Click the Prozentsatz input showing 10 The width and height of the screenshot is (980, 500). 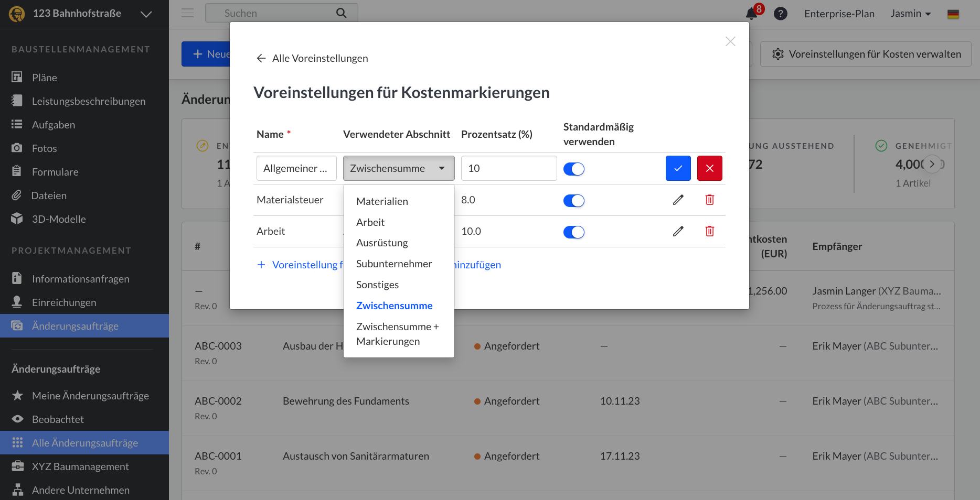coord(509,168)
